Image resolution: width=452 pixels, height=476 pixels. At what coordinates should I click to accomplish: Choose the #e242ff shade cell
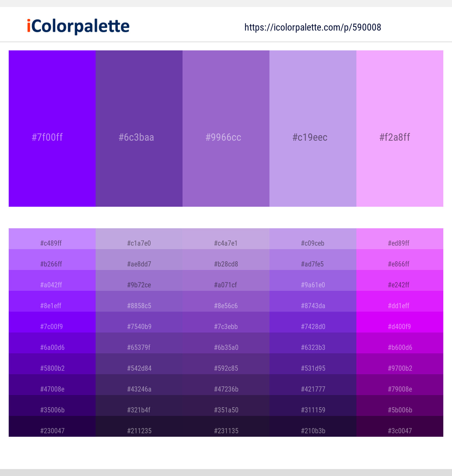click(400, 280)
